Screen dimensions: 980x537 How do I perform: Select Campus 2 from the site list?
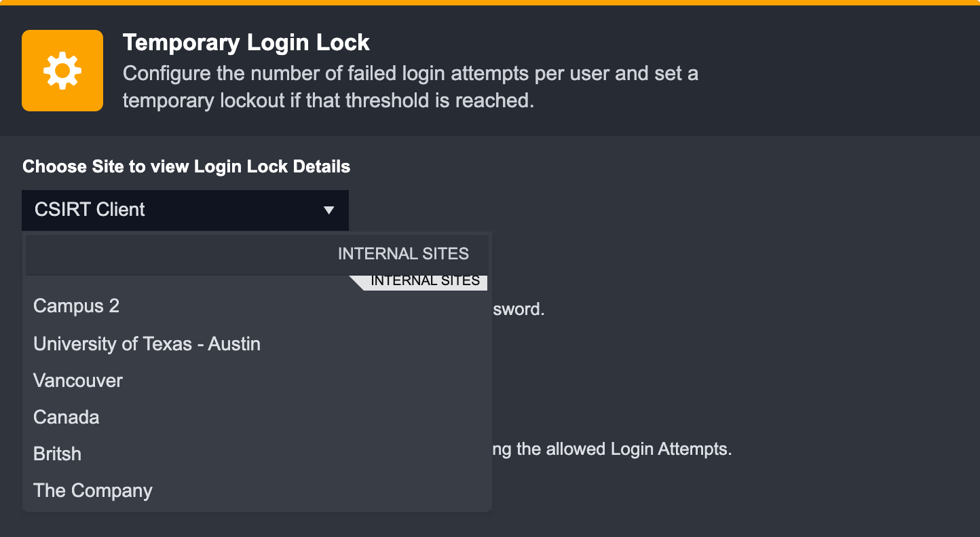point(76,306)
